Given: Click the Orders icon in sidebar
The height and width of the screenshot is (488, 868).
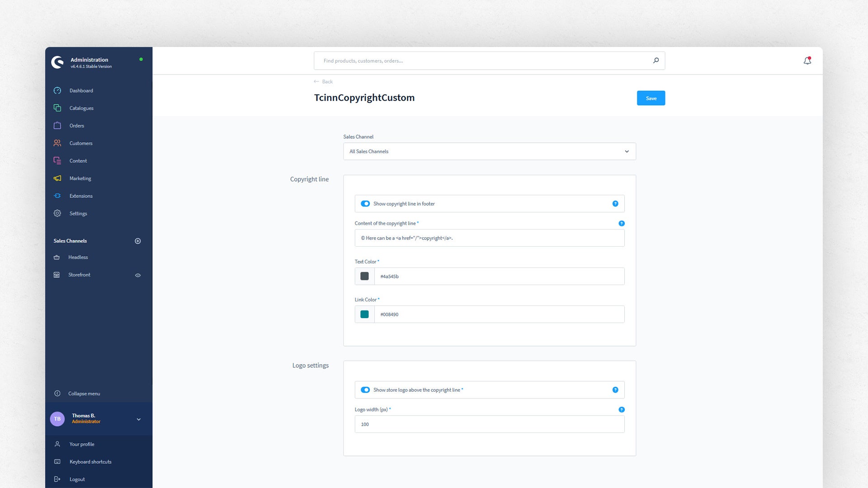Looking at the screenshot, I should [x=57, y=125].
